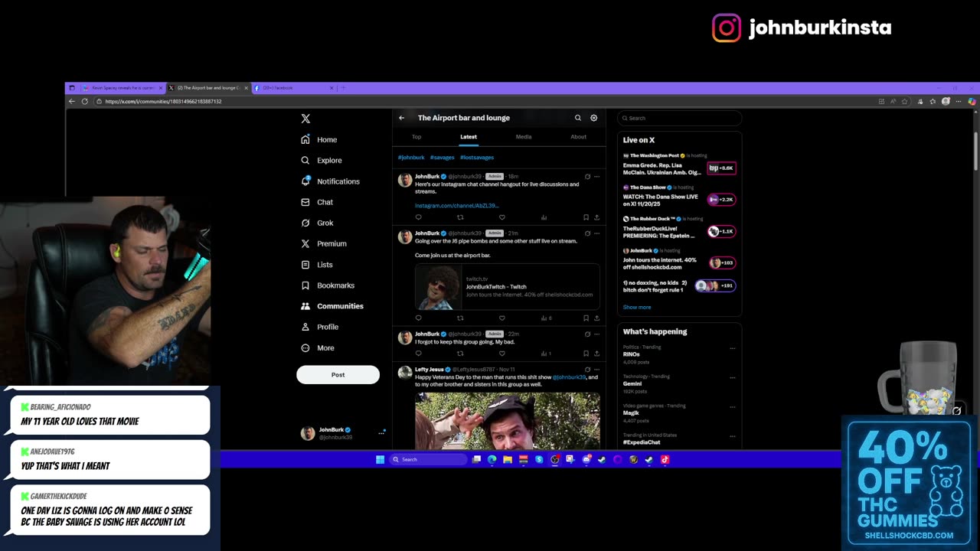
Task: Click the X search field
Action: 680,118
